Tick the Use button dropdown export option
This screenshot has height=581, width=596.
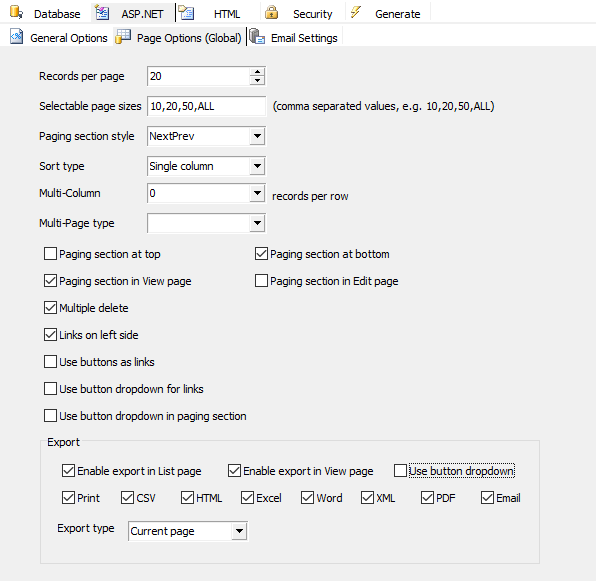coord(400,470)
